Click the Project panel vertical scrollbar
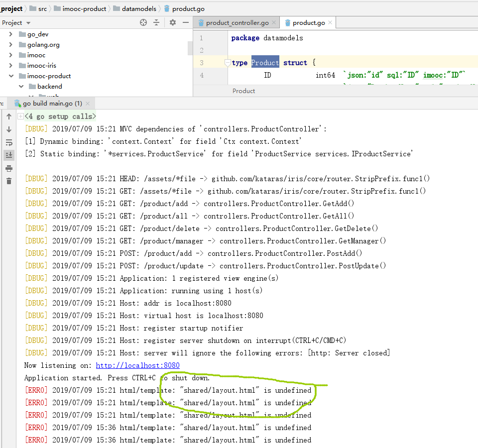Viewport: 478px width, 448px height. coord(190,48)
